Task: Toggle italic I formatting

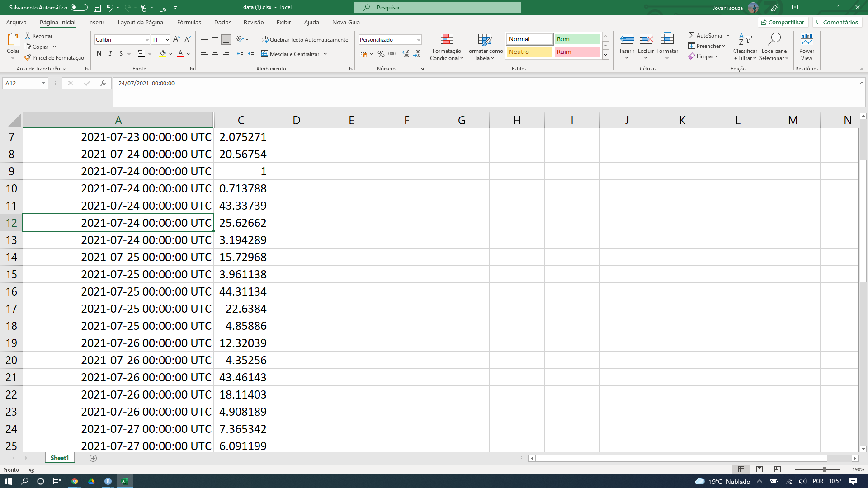Action: pyautogui.click(x=110, y=54)
